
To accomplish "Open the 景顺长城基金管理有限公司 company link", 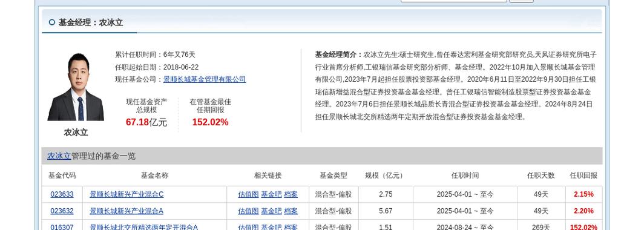I will pos(205,79).
